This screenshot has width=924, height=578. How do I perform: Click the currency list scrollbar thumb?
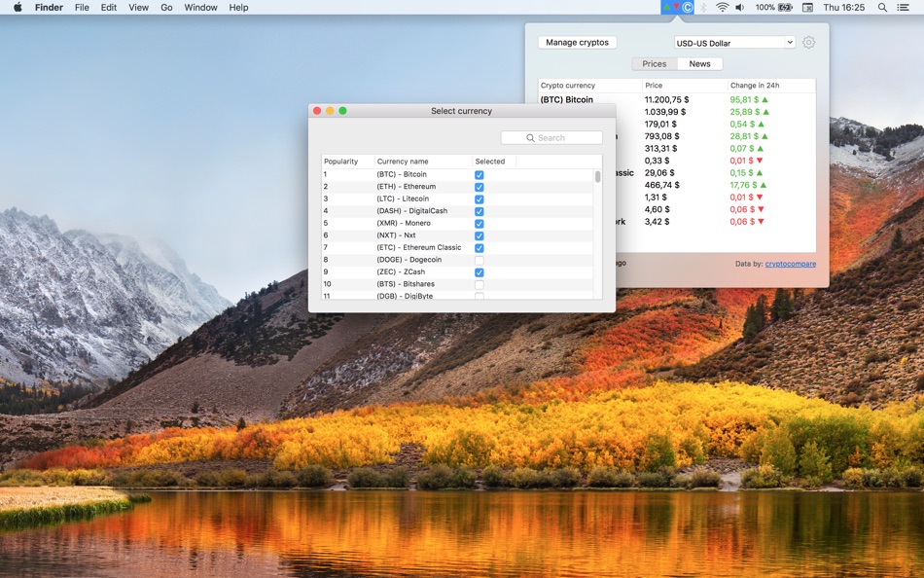tap(597, 176)
